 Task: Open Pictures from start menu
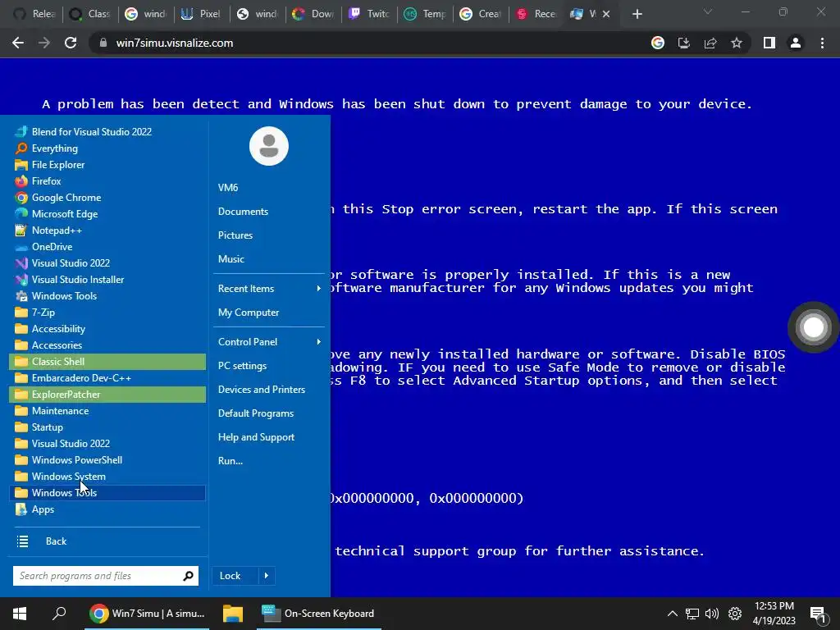click(x=268, y=235)
